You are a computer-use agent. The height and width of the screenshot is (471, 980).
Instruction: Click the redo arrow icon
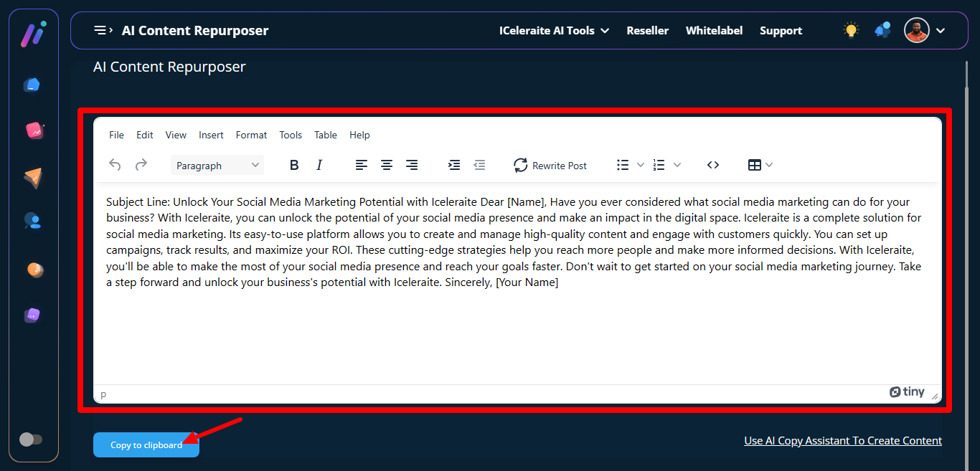tap(141, 165)
